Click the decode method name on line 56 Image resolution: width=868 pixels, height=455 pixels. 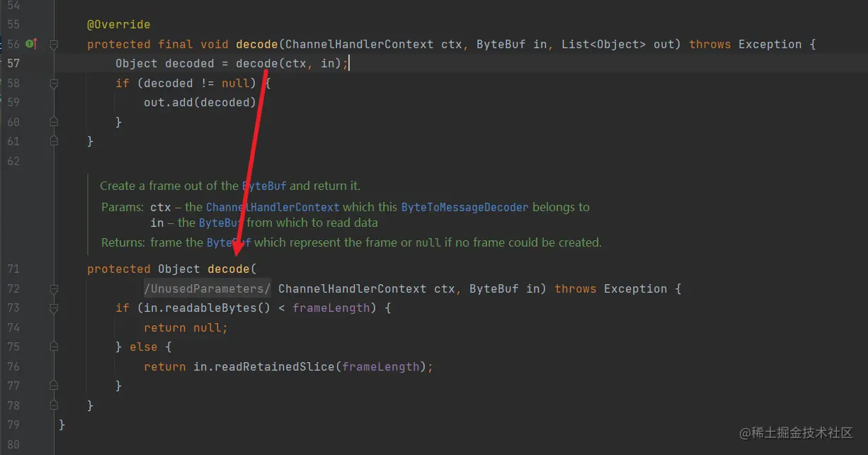(x=257, y=44)
